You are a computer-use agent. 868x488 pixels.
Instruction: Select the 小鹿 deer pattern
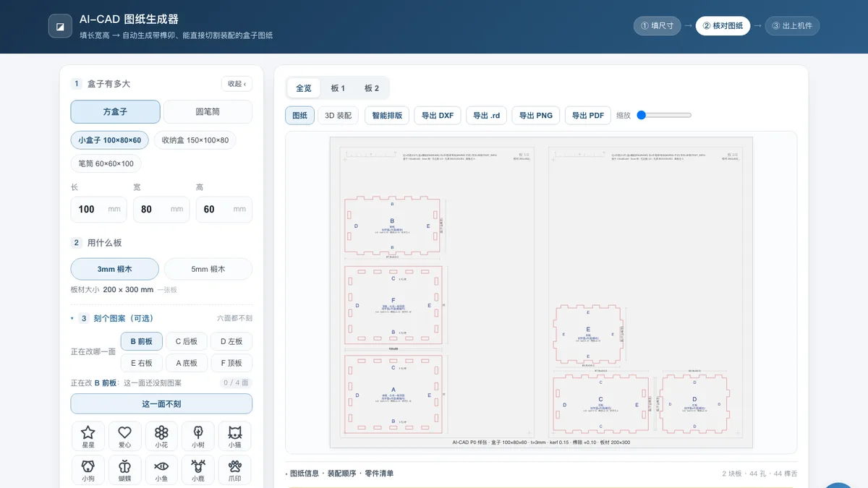(x=198, y=470)
